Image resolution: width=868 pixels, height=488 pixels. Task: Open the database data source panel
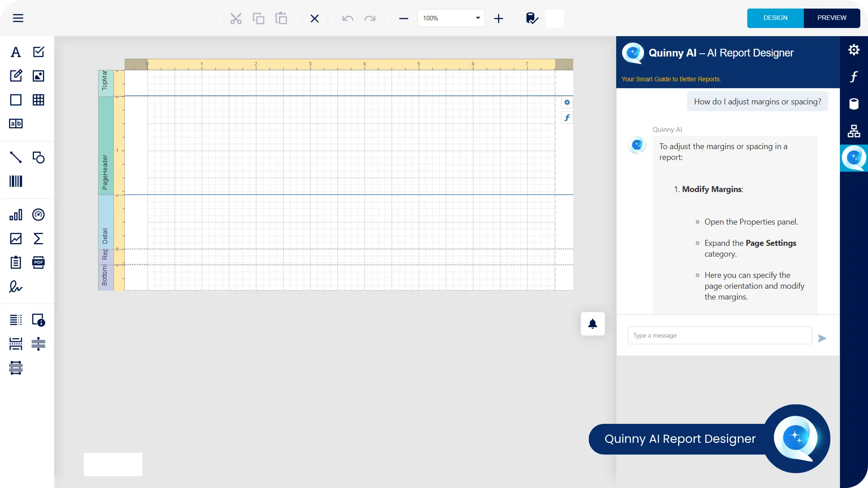click(854, 104)
